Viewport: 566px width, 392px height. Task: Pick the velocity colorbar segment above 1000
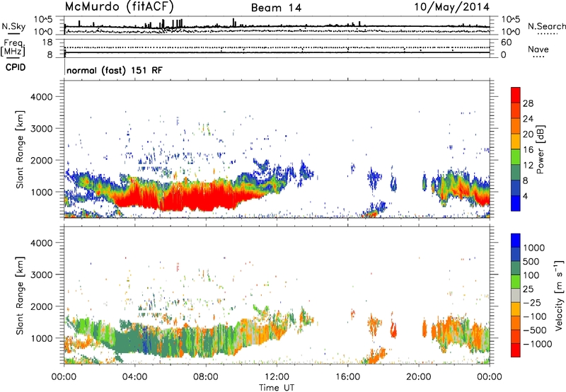[x=516, y=241]
